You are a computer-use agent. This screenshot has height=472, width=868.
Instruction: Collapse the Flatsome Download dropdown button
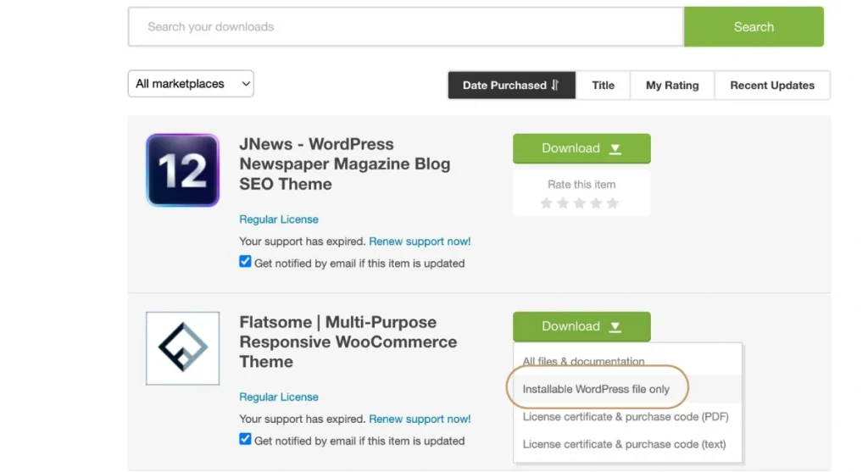[x=581, y=326]
